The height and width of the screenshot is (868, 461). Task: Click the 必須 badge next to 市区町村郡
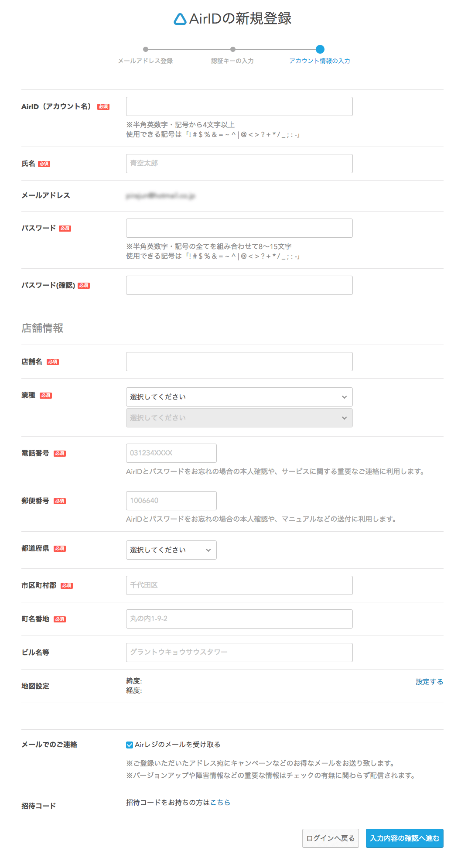point(67,586)
